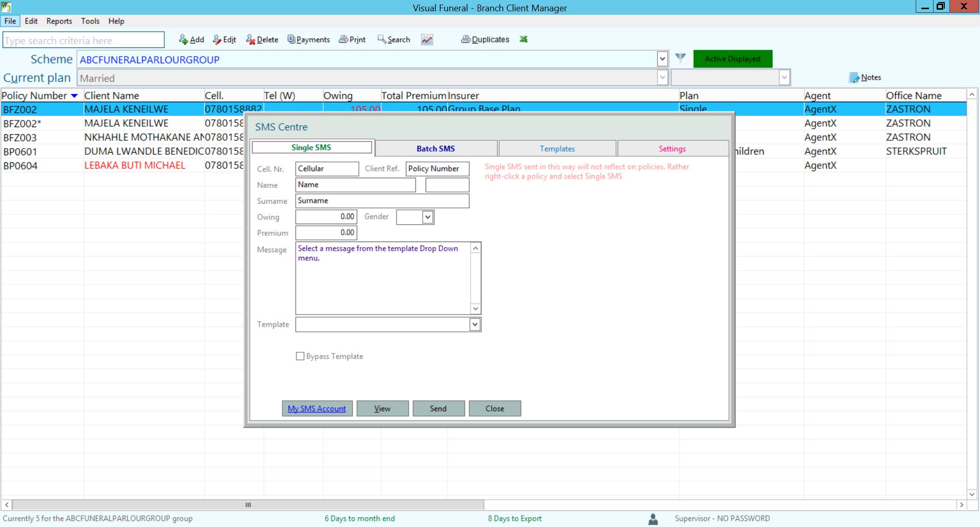Click the Delete toolbar icon
Screen dimensions: 980x527
click(251, 39)
